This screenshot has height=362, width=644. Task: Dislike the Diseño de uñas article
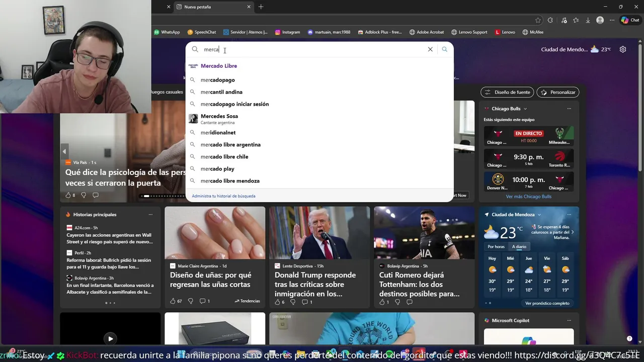click(190, 301)
